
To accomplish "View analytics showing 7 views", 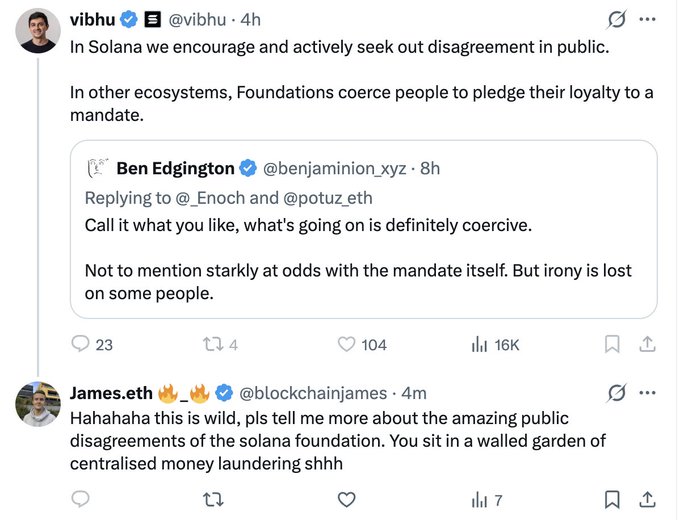I will pos(481,498).
